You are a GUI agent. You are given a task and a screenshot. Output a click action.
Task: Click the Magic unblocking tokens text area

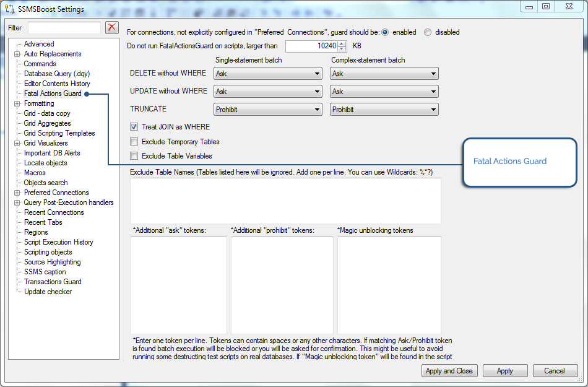click(x=389, y=285)
